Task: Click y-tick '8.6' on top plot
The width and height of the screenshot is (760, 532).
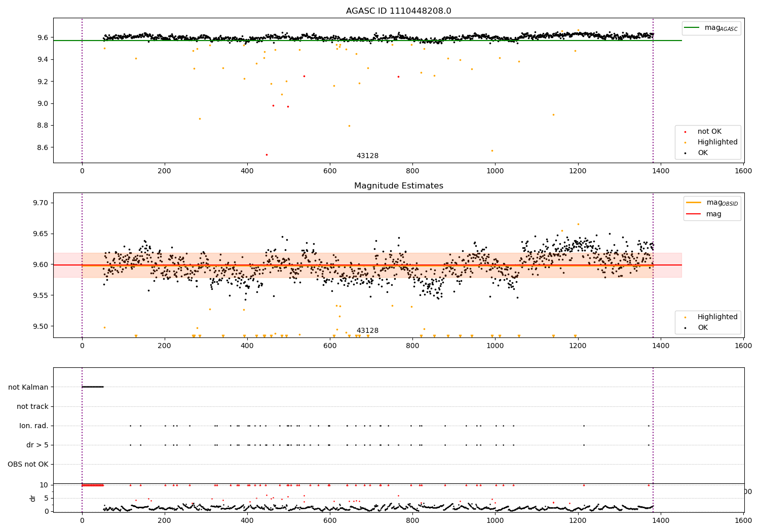Action: click(42, 147)
